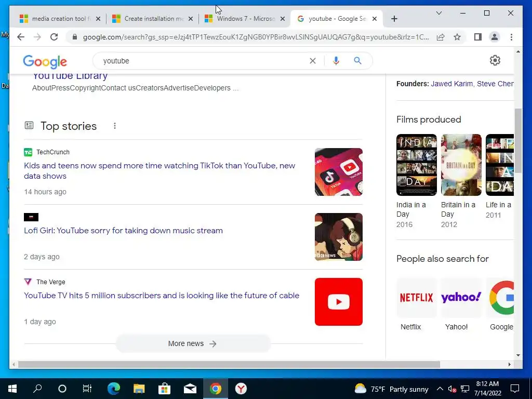Start voice search with microphone icon
Screen dimensions: 532x399
click(336, 61)
